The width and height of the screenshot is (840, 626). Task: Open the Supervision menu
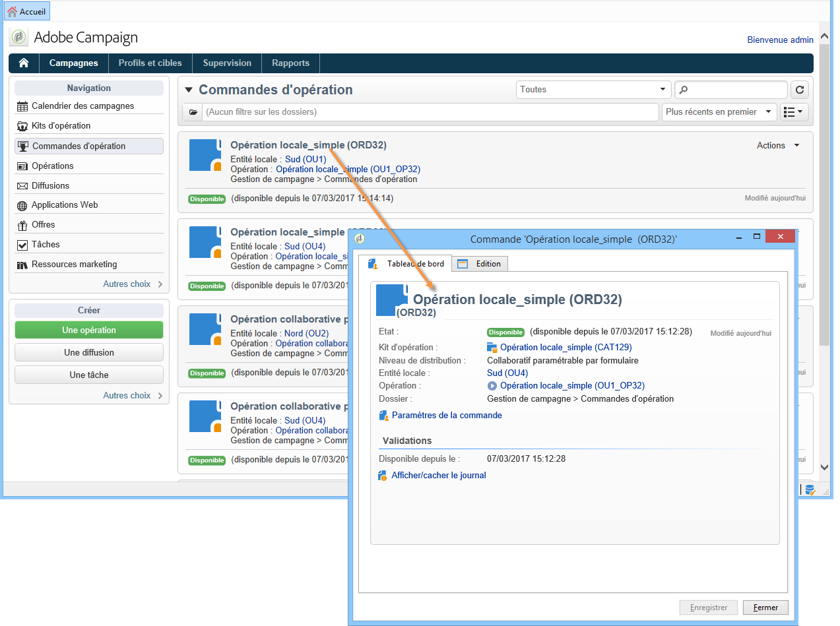pos(227,63)
